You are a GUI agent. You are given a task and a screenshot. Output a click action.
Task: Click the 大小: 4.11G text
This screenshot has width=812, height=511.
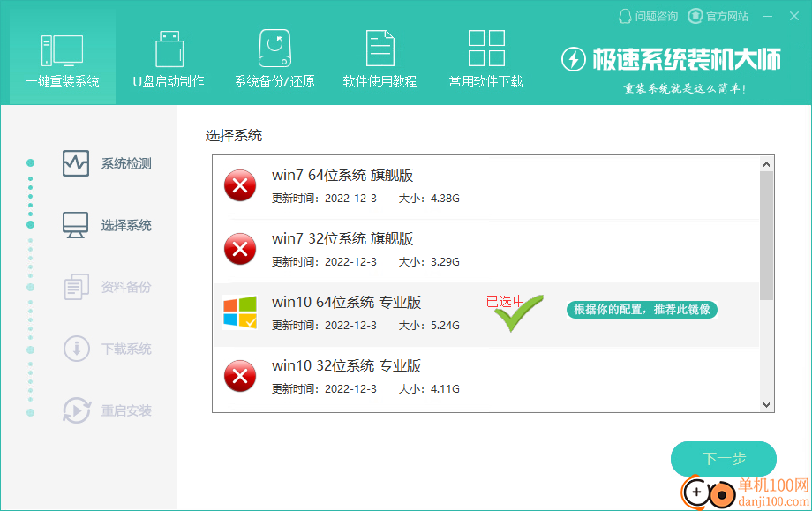tap(429, 389)
